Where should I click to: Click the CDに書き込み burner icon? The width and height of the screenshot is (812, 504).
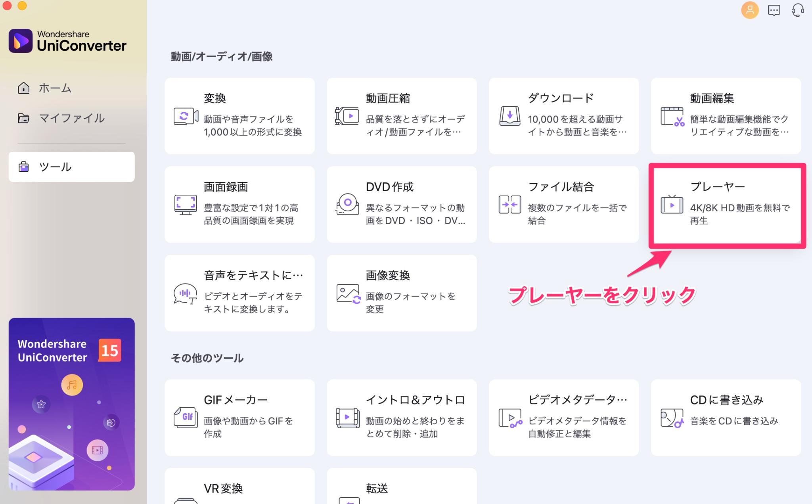coord(672,418)
